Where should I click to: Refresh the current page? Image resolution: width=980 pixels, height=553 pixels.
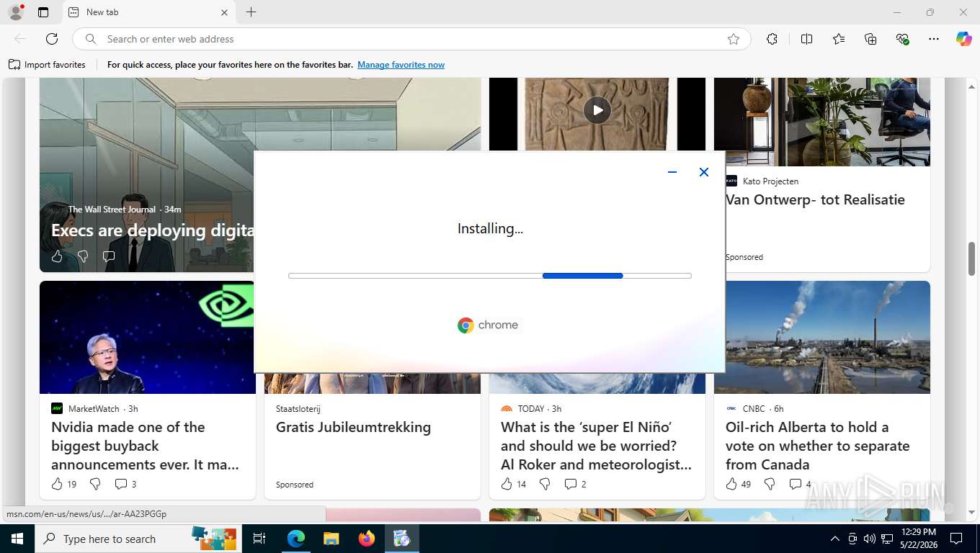(x=52, y=39)
